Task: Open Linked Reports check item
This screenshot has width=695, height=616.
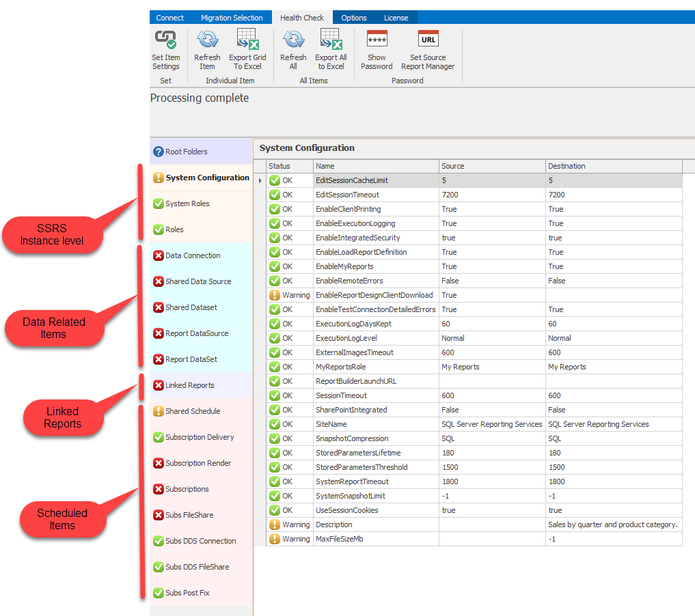Action: click(201, 385)
